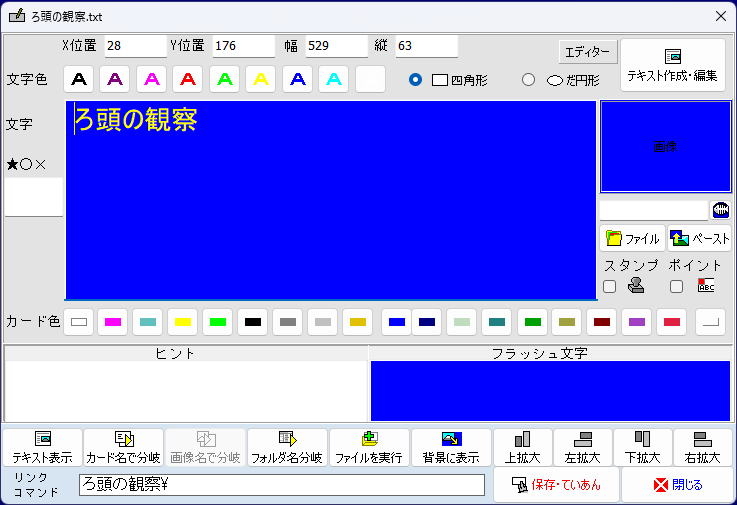Select カード名で分岐 button
Viewport: 737px width, 505px height.
pyautogui.click(x=123, y=448)
